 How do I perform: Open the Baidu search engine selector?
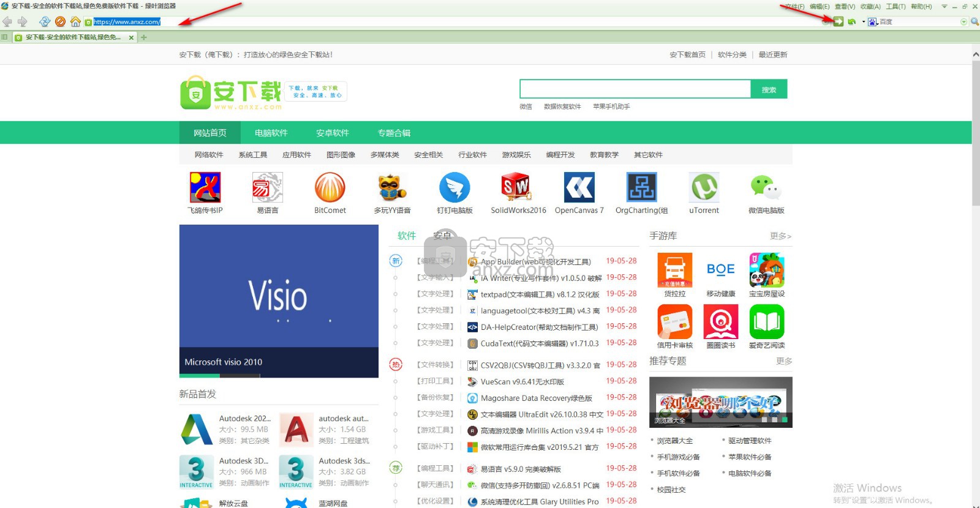point(873,22)
